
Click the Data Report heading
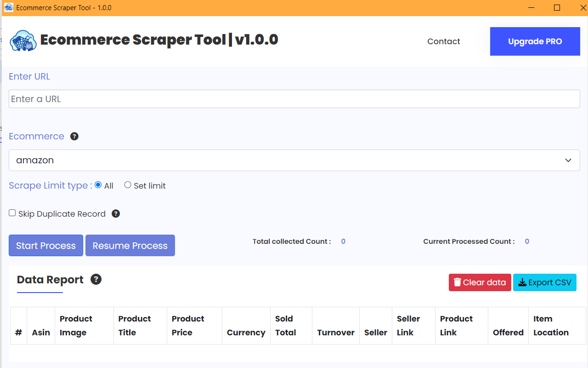[x=50, y=280]
